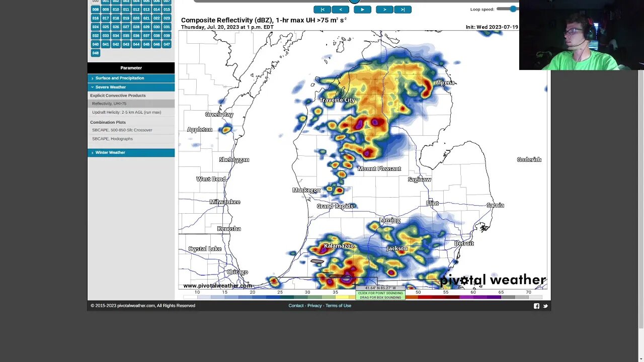Viewport: 644px width, 362px height.
Task: Step back one forecast frame
Action: (341, 10)
